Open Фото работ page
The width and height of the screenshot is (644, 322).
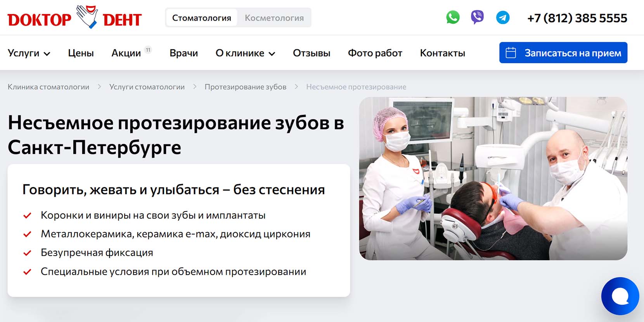pos(375,53)
